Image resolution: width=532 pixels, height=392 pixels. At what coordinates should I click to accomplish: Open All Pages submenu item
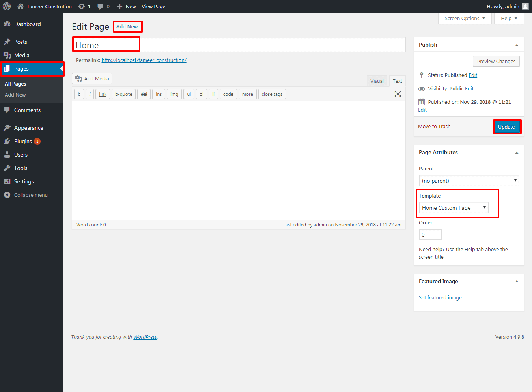[x=15, y=84]
